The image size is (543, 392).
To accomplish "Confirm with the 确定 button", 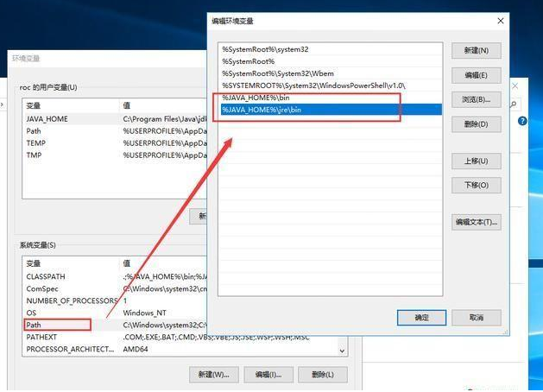I will coord(421,318).
